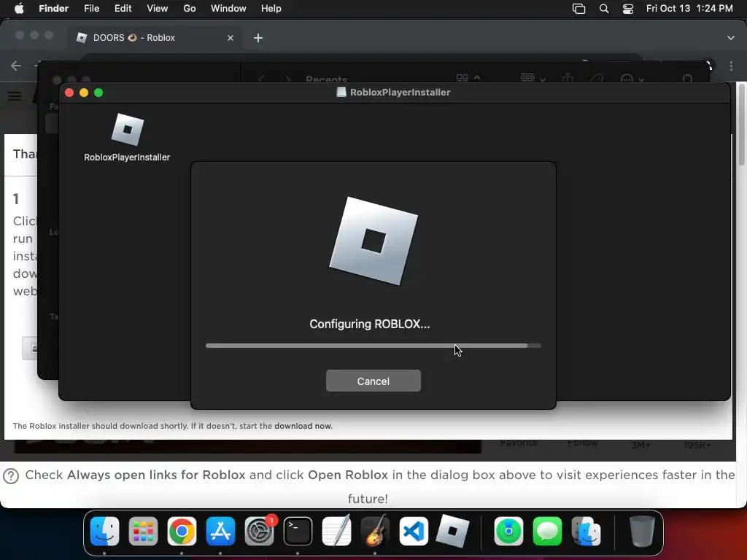The width and height of the screenshot is (747, 560).
Task: Open the Help menu
Action: 271,9
